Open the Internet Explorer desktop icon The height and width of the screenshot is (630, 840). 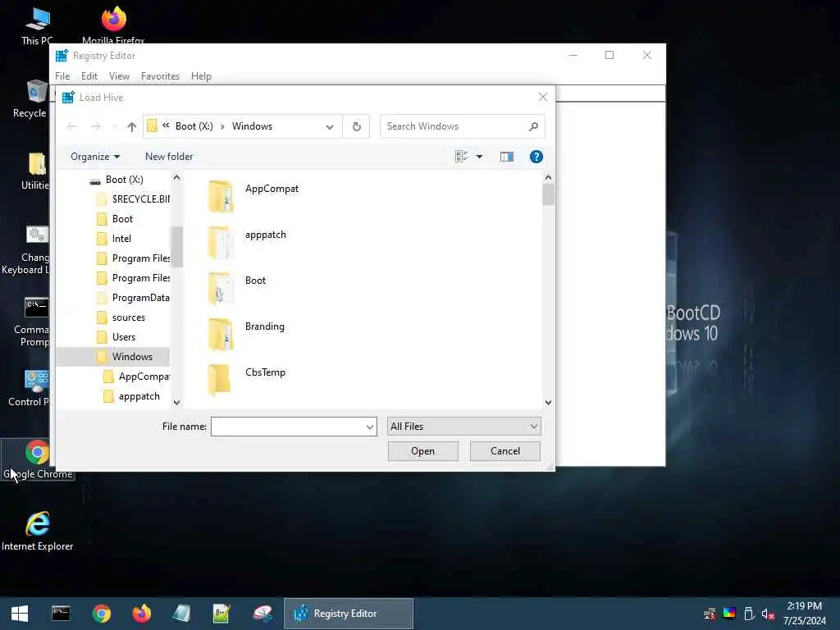coord(38,532)
